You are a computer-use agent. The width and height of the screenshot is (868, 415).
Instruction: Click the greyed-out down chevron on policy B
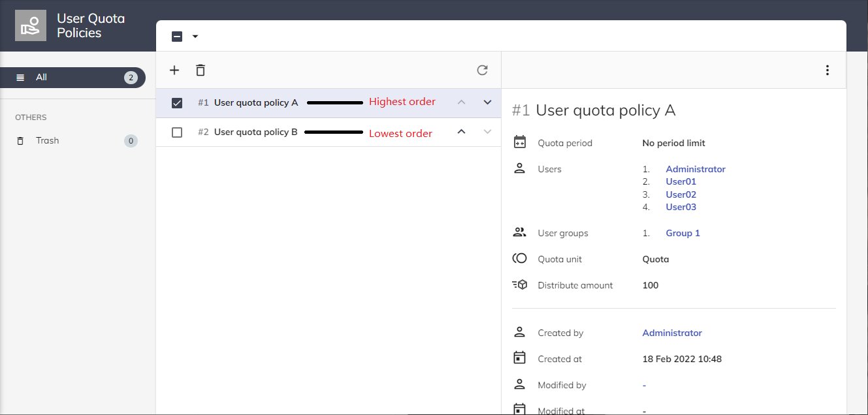(487, 132)
